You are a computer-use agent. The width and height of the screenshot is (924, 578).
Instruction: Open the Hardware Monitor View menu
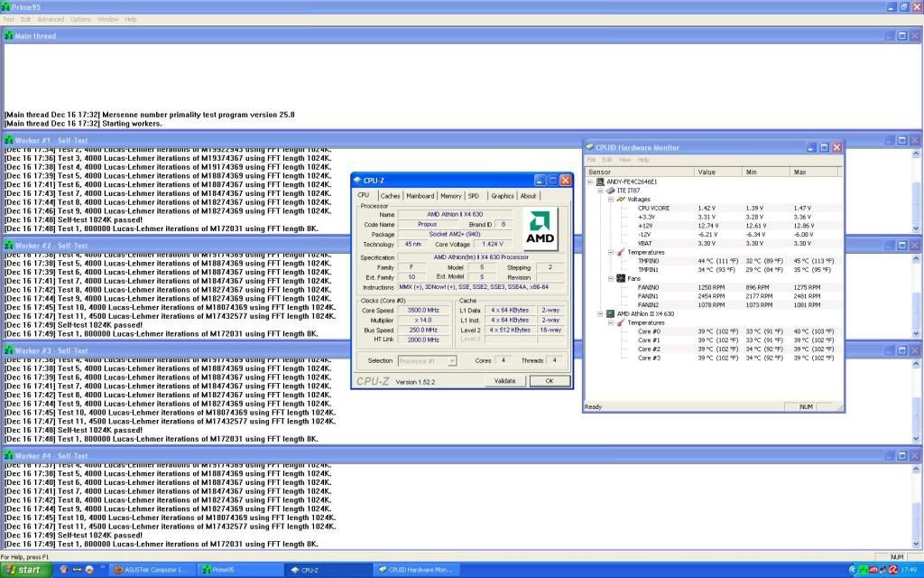[624, 160]
